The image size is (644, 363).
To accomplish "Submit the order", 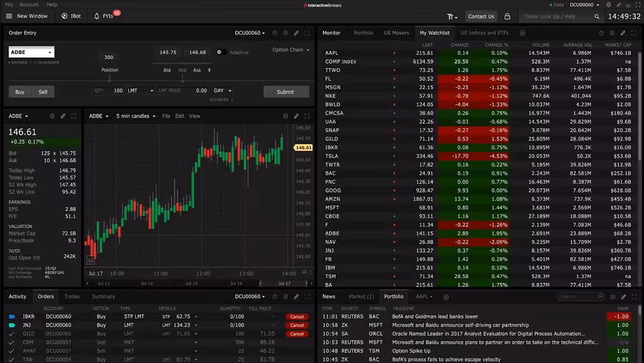I will (286, 92).
